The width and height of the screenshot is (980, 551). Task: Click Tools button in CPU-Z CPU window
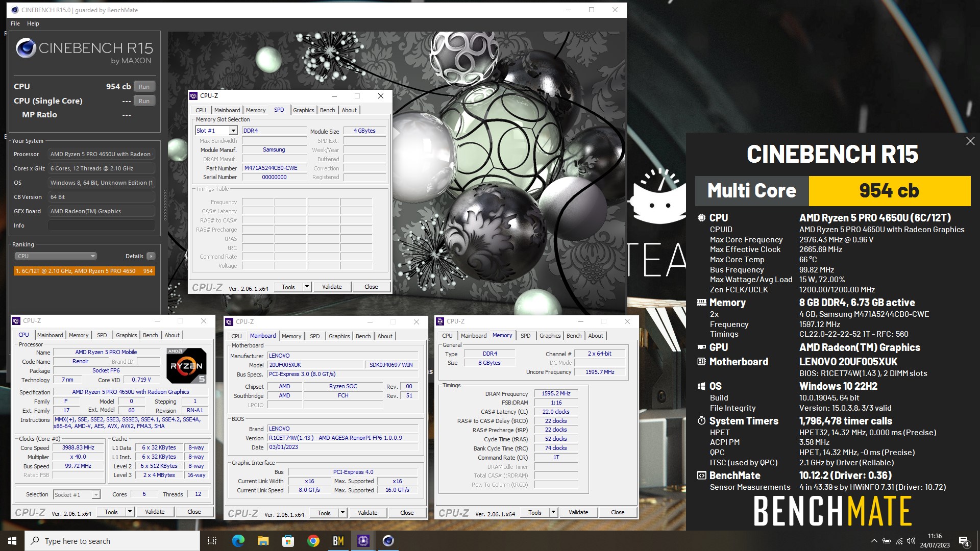(111, 512)
